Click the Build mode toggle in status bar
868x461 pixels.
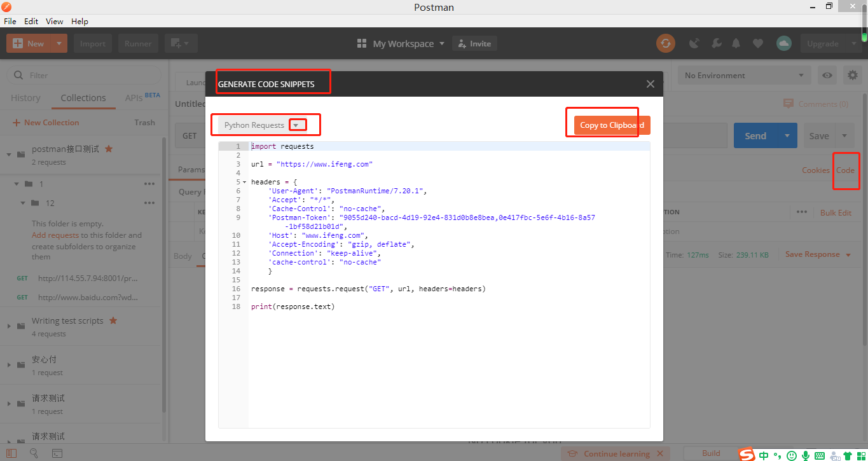point(711,453)
